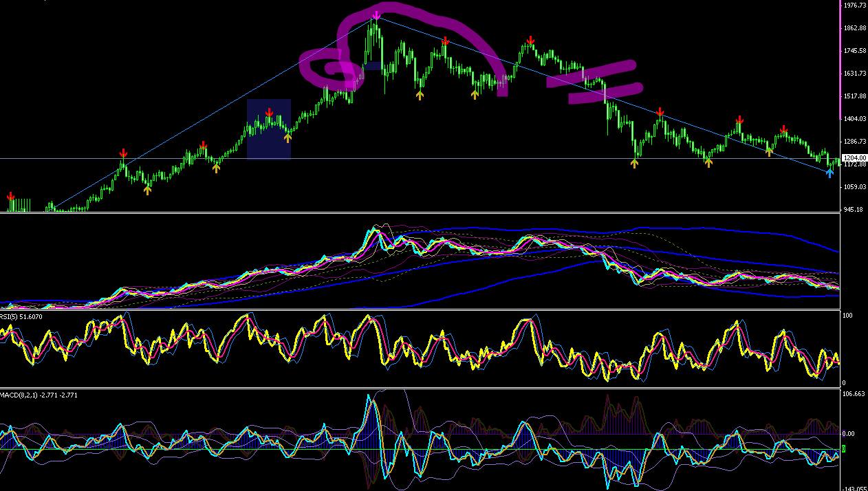Image resolution: width=868 pixels, height=491 pixels.
Task: Click the orange up arrow beside the blue rectangle
Action: 287,137
